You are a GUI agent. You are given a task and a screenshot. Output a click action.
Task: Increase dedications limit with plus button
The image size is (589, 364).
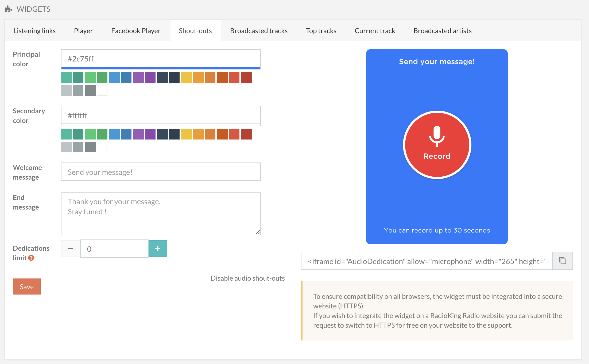(x=158, y=249)
